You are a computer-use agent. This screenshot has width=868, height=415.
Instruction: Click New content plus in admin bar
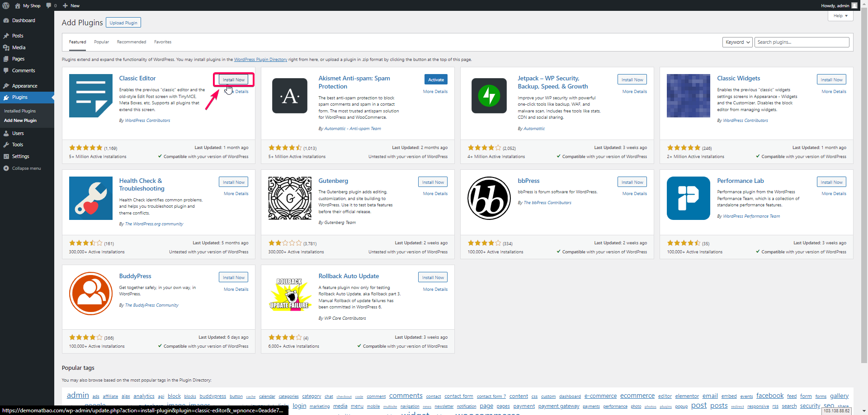pyautogui.click(x=71, y=5)
